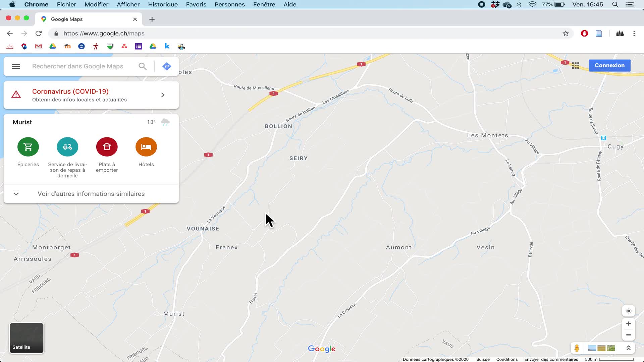Bookmark this page with the star
Screen dimensions: 644x362
pyautogui.click(x=566, y=34)
